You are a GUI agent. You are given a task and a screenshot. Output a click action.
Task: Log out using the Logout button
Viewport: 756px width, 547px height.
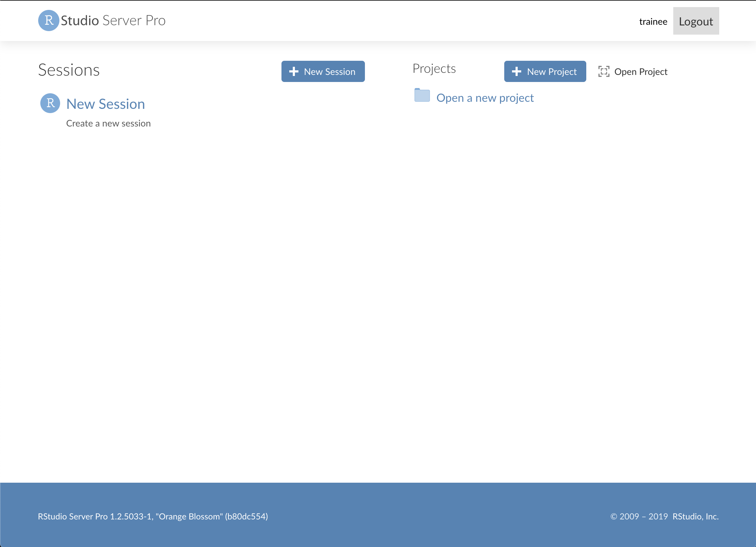pos(696,21)
